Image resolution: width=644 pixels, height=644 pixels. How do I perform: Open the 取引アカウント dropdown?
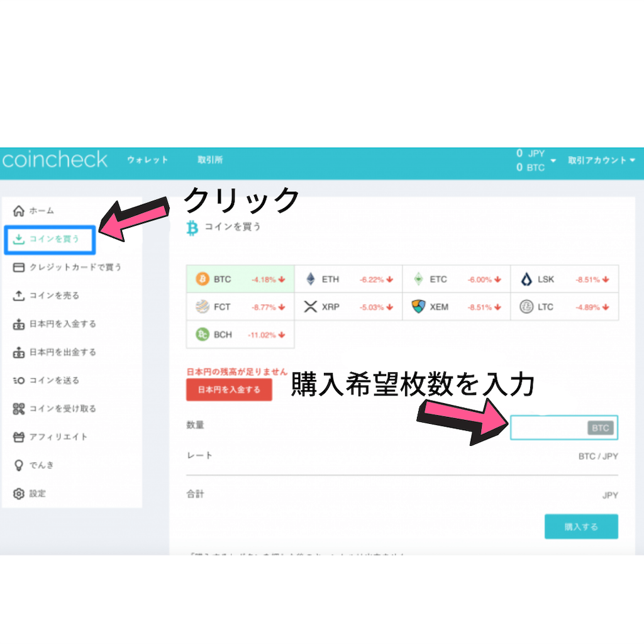(x=601, y=160)
